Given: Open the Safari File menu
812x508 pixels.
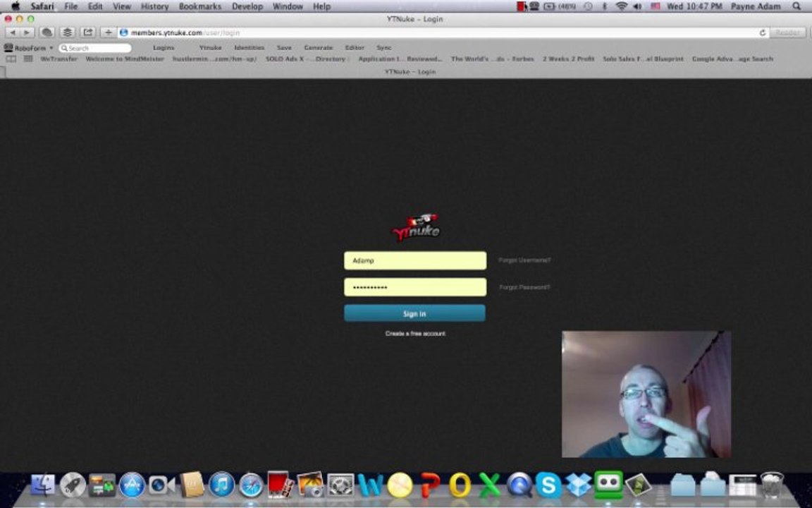Looking at the screenshot, I should click(x=71, y=6).
